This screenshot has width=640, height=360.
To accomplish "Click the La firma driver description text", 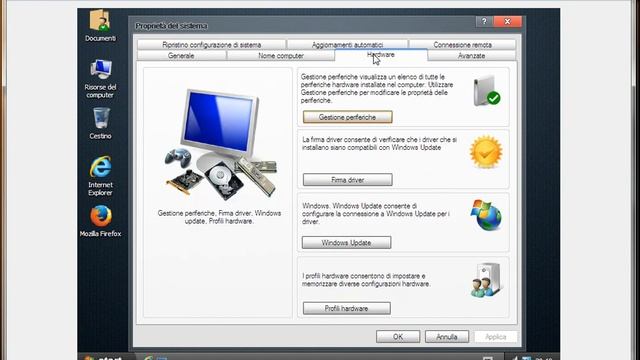I will tap(380, 144).
